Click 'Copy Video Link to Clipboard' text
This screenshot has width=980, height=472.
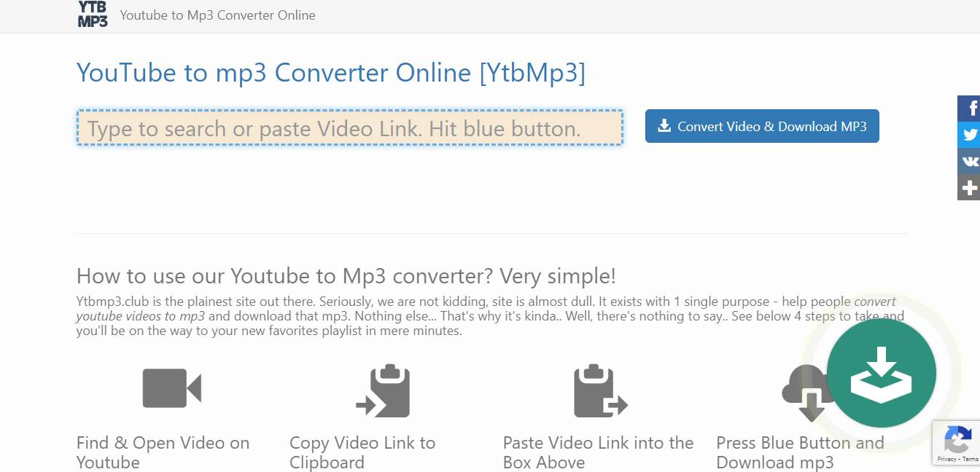tap(362, 452)
